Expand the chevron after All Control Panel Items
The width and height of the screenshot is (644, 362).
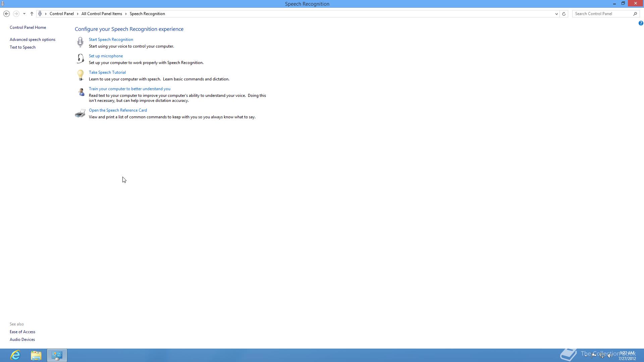[126, 14]
